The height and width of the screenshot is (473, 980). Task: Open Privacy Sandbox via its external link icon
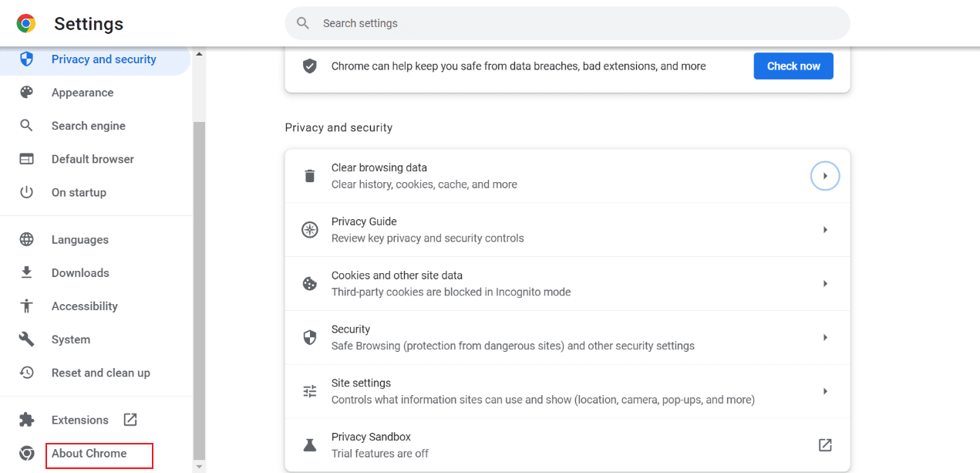coord(825,445)
